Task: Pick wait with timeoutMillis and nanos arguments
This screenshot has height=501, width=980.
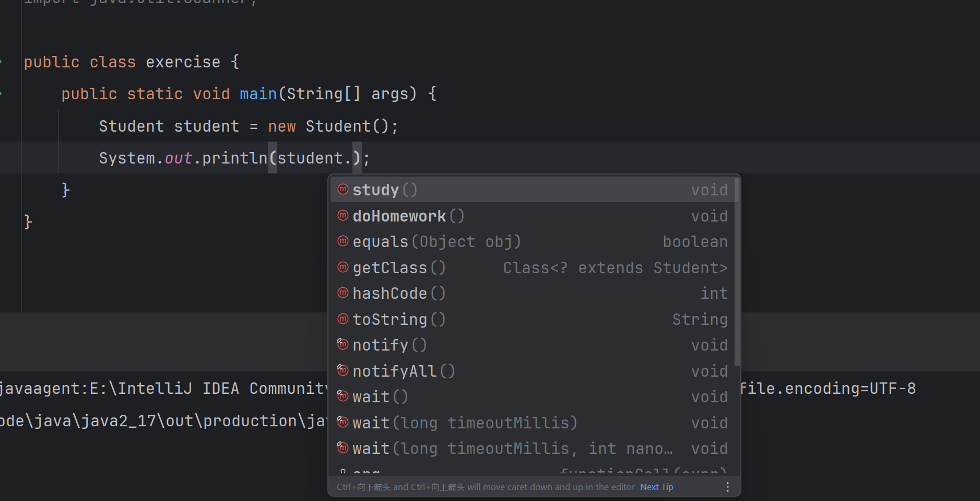Action: pyautogui.click(x=533, y=448)
